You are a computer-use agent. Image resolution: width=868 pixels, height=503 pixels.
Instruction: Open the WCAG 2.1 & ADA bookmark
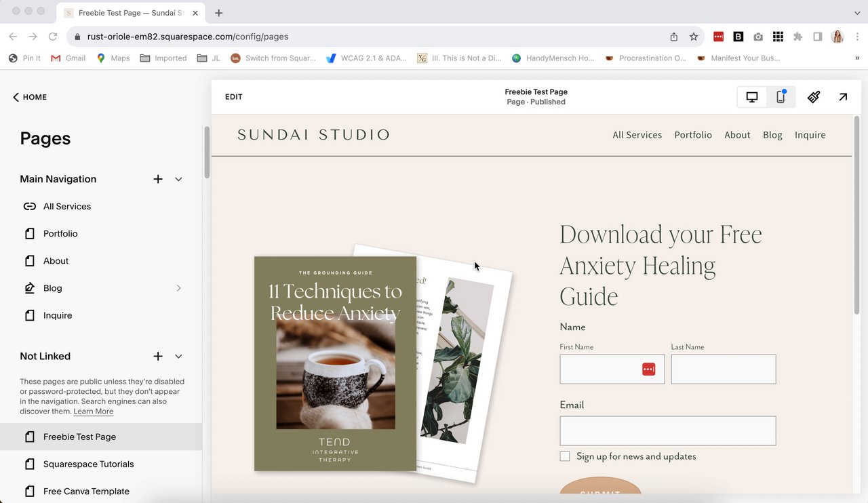(x=366, y=58)
